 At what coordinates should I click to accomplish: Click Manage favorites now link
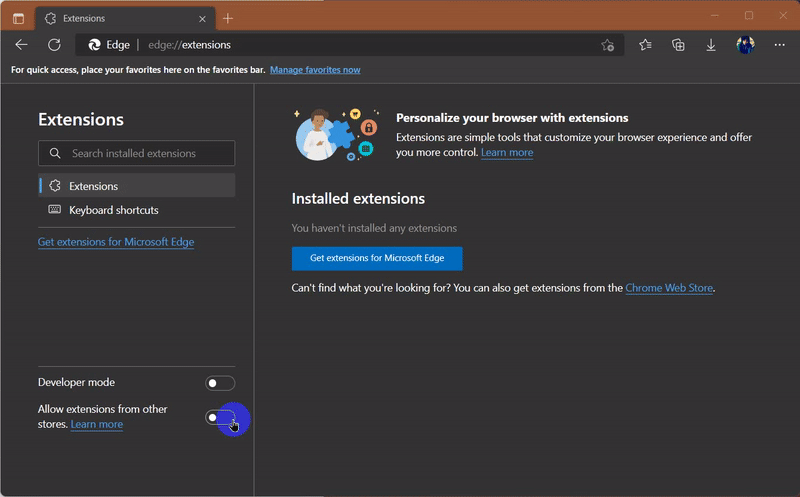[x=315, y=70]
